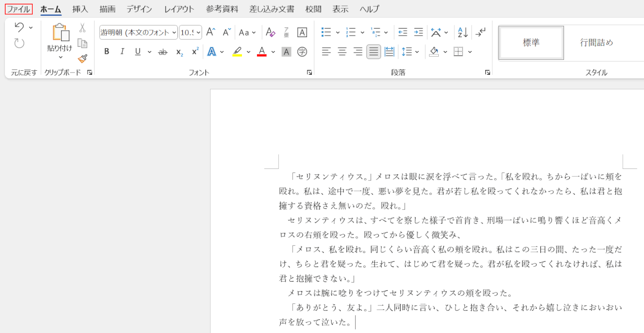Apply text effects glowing A icon

pos(212,52)
